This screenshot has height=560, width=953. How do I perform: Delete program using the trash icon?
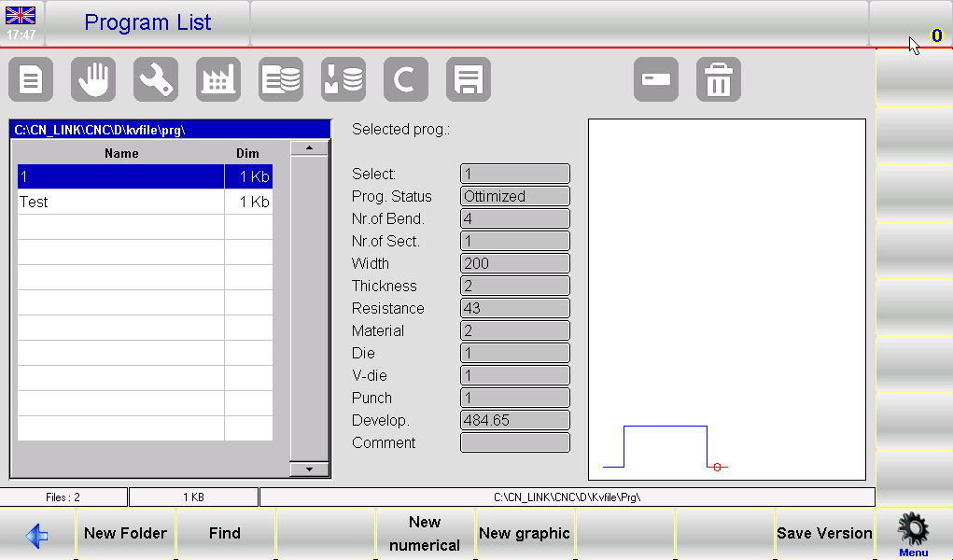click(718, 79)
